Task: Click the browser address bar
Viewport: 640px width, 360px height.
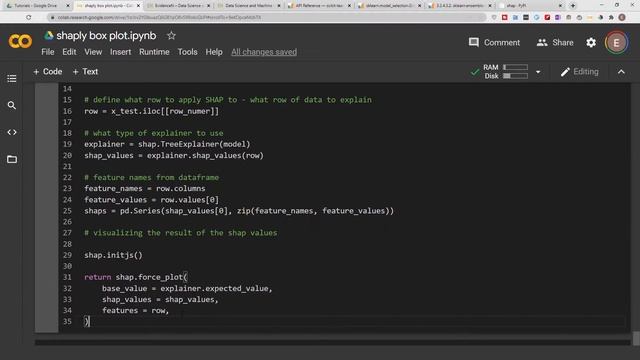Action: 267,18
